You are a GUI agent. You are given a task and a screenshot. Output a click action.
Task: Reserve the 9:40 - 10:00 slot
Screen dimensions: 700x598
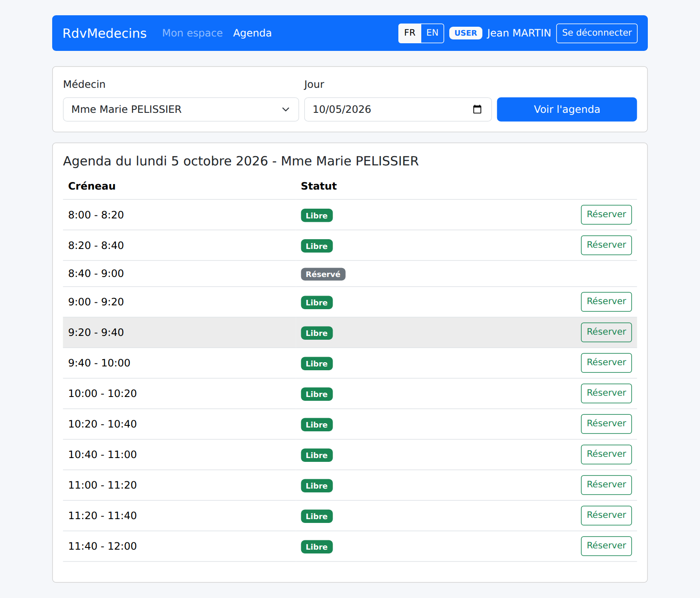click(606, 363)
